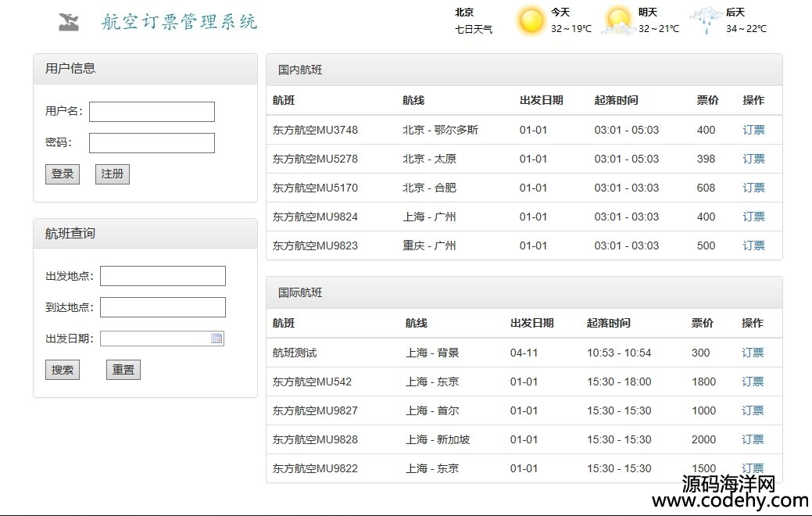Viewport: 812px width, 516px height.
Task: Click the 用户信息 panel heading
Action: click(70, 68)
